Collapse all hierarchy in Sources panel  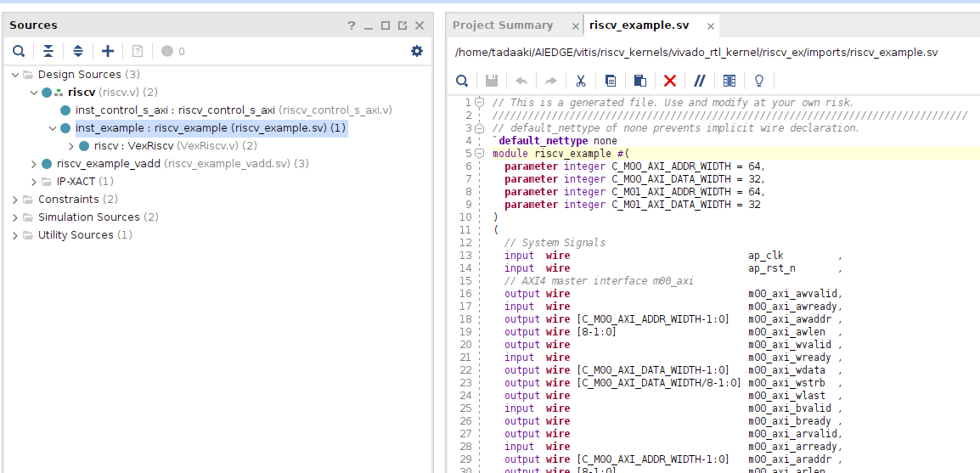click(48, 51)
